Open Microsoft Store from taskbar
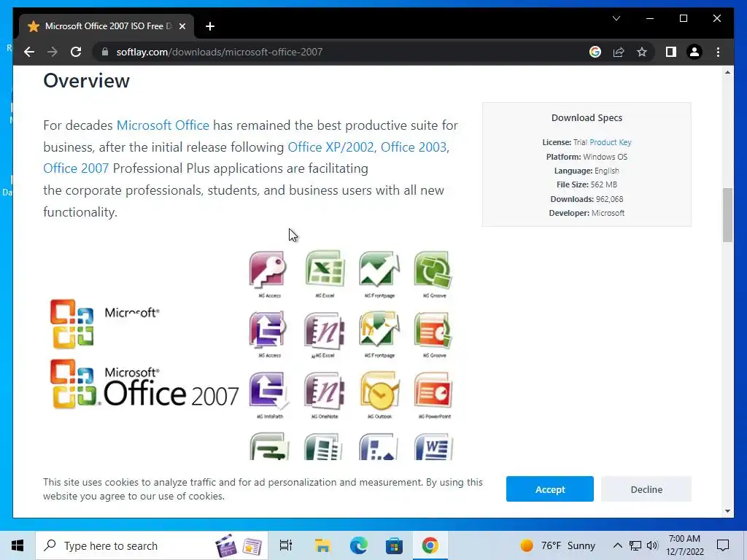The image size is (747, 560). 394,545
